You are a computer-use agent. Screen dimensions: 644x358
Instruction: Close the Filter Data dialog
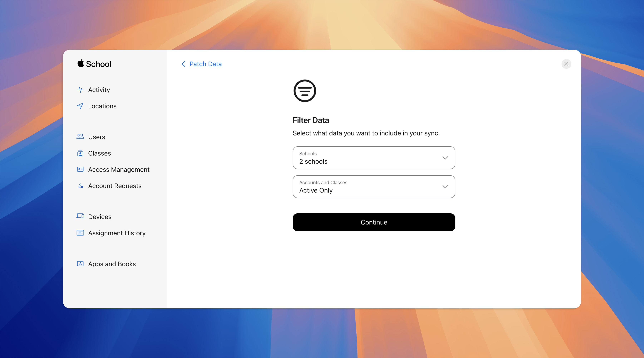566,64
